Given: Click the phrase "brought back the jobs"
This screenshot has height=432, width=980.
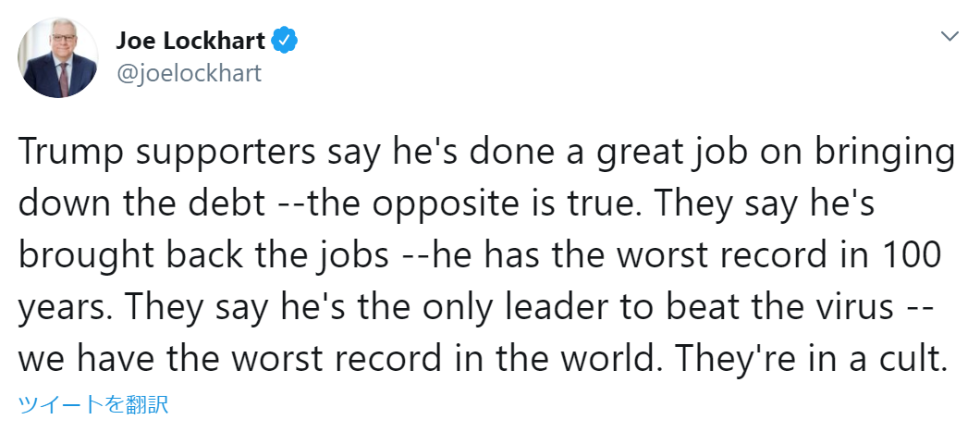Looking at the screenshot, I should click(x=203, y=257).
